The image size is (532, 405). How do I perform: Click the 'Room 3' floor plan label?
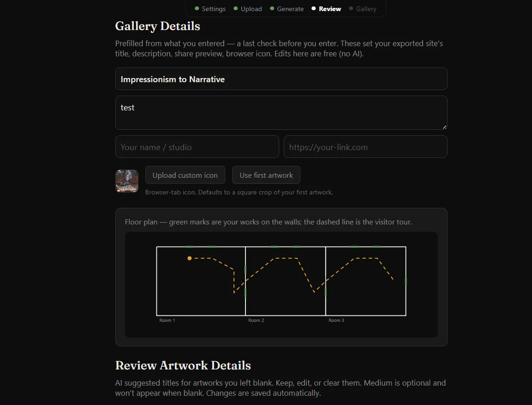336,320
